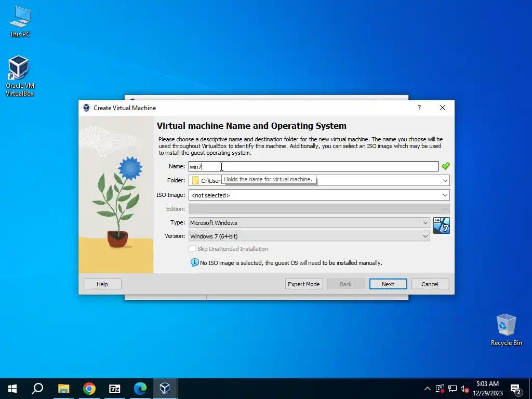Open the clock showing 5:03 AM
The width and height of the screenshot is (532, 399).
pos(487,389)
